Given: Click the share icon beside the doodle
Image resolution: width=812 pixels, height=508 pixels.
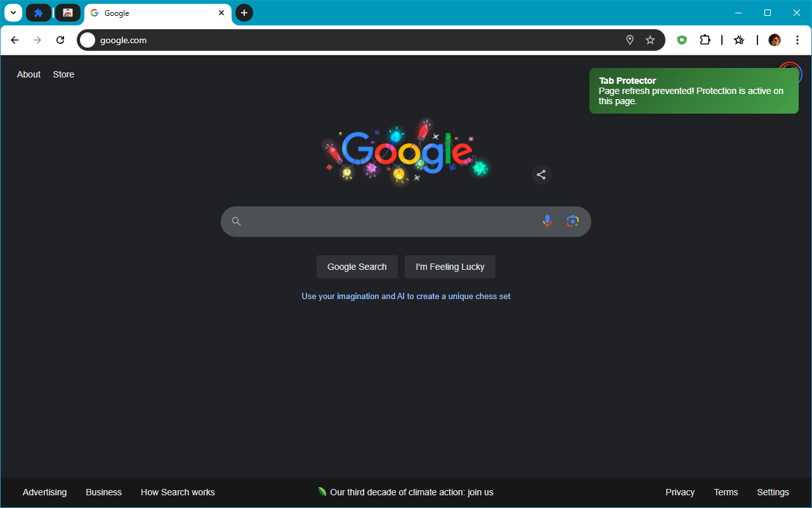Looking at the screenshot, I should click(x=541, y=175).
